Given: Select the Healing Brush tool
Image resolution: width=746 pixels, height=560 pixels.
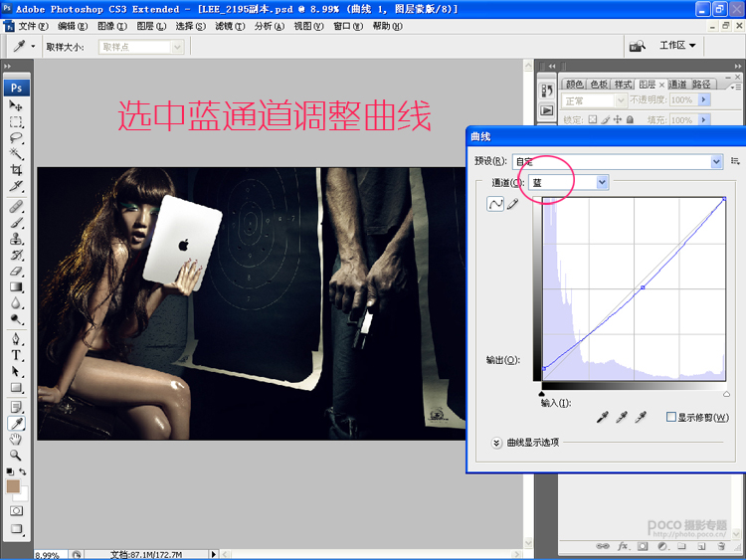Looking at the screenshot, I should click(x=16, y=207).
